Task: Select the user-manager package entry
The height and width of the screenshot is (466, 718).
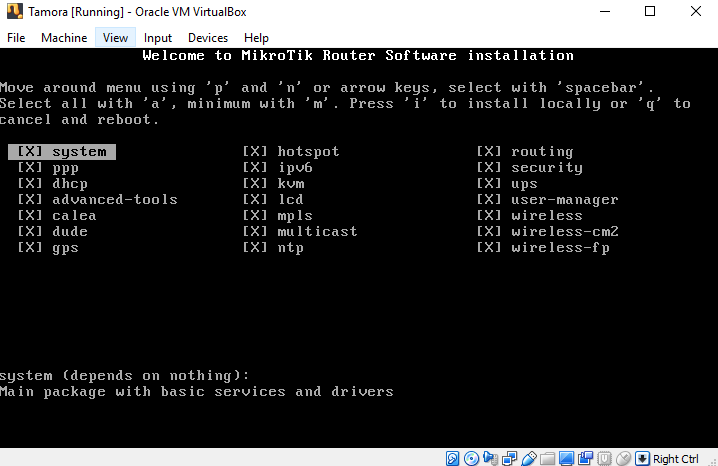Action: (x=548, y=200)
